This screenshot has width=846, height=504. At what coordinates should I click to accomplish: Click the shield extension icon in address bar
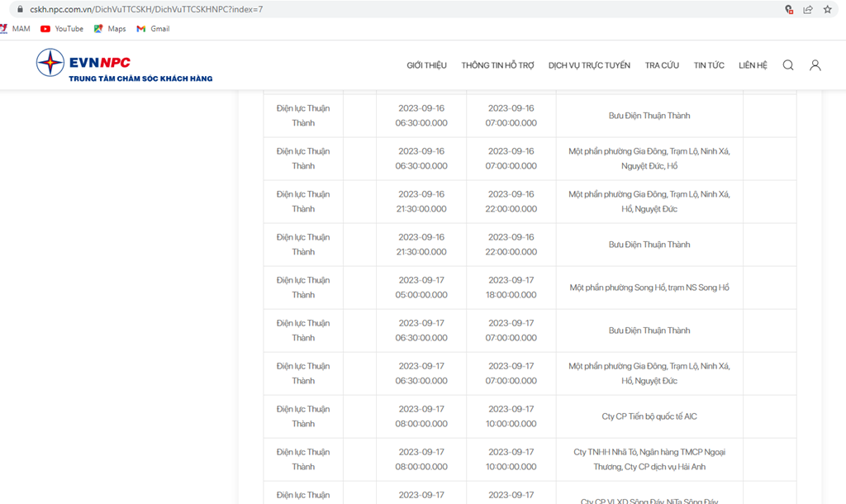pos(789,9)
